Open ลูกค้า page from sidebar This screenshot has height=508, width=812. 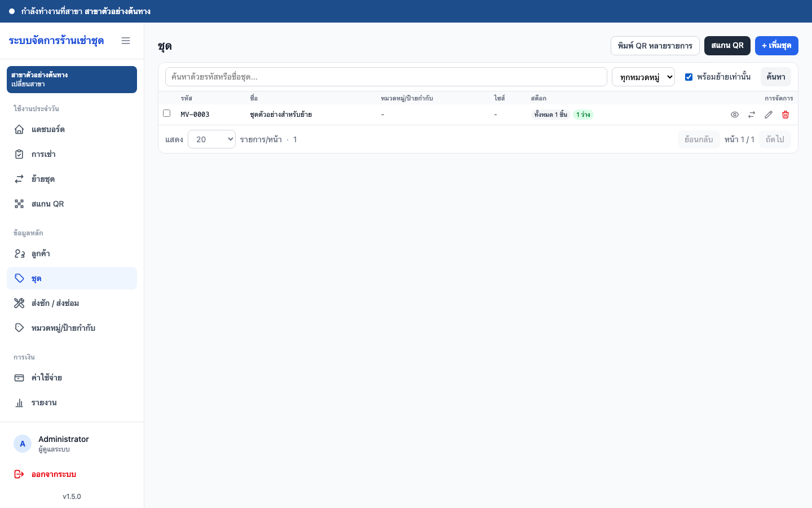click(72, 253)
